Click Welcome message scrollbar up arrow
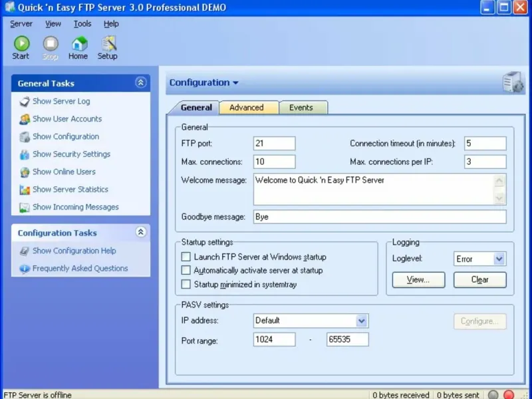Viewport: 532px width, 399px height. click(x=499, y=181)
